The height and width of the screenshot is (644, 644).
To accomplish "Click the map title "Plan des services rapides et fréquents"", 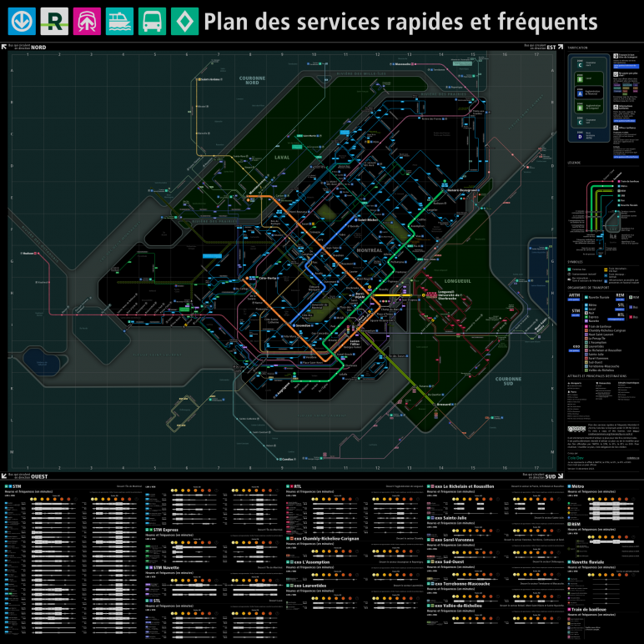I will coord(400,22).
